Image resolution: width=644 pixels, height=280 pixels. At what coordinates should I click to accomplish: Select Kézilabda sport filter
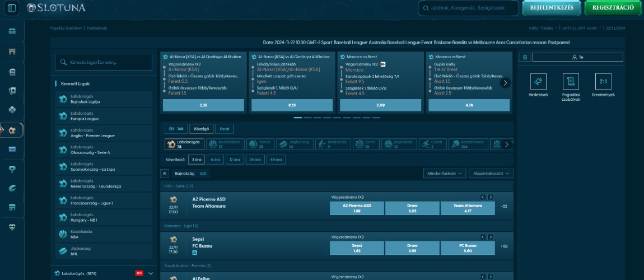pyautogui.click(x=333, y=144)
